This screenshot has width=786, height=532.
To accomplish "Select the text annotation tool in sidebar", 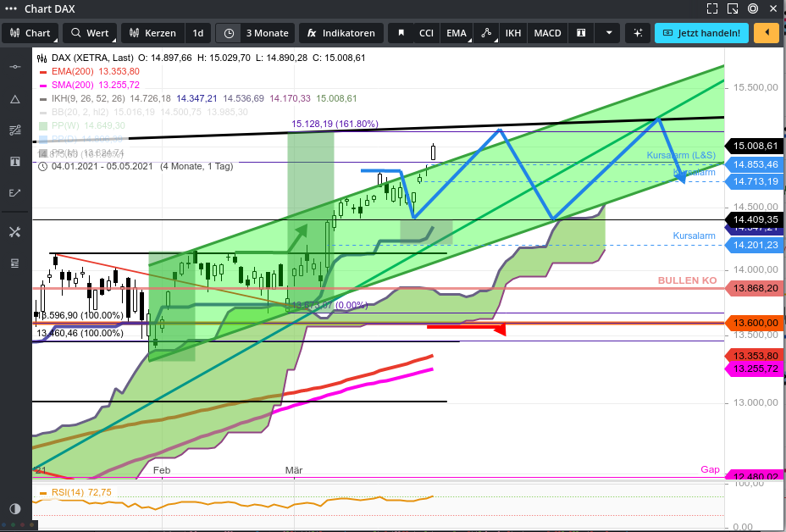I will (15, 162).
